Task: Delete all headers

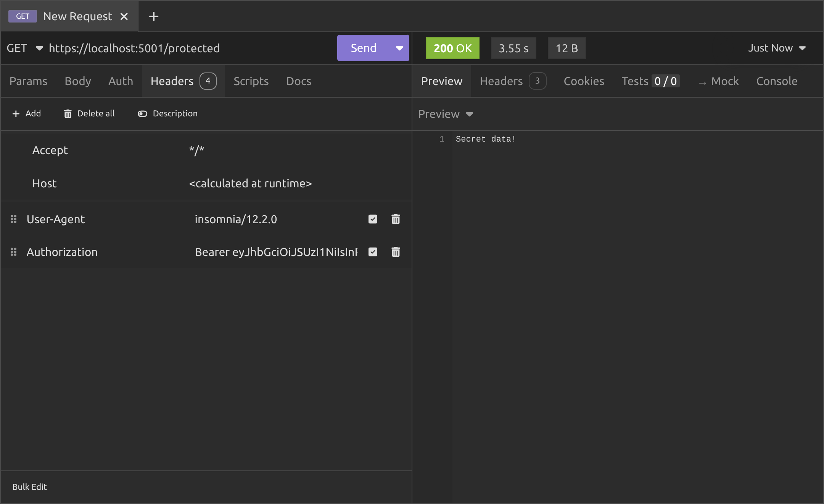Action: click(x=89, y=114)
